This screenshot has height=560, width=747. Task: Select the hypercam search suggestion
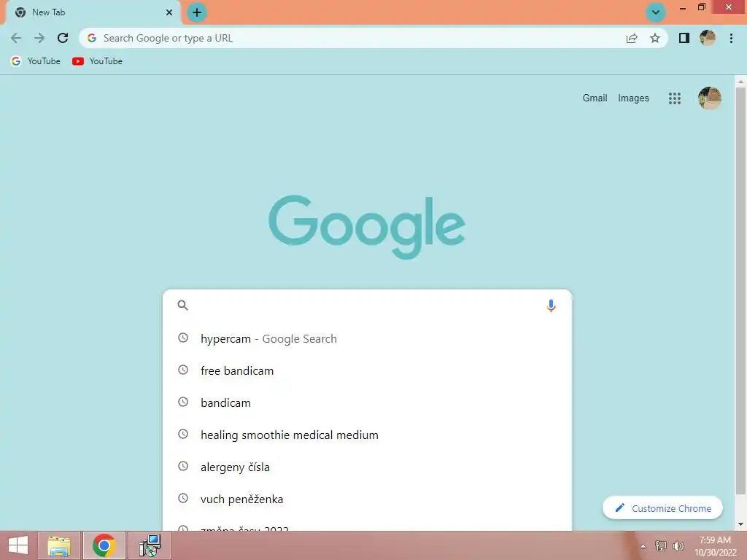[367, 338]
